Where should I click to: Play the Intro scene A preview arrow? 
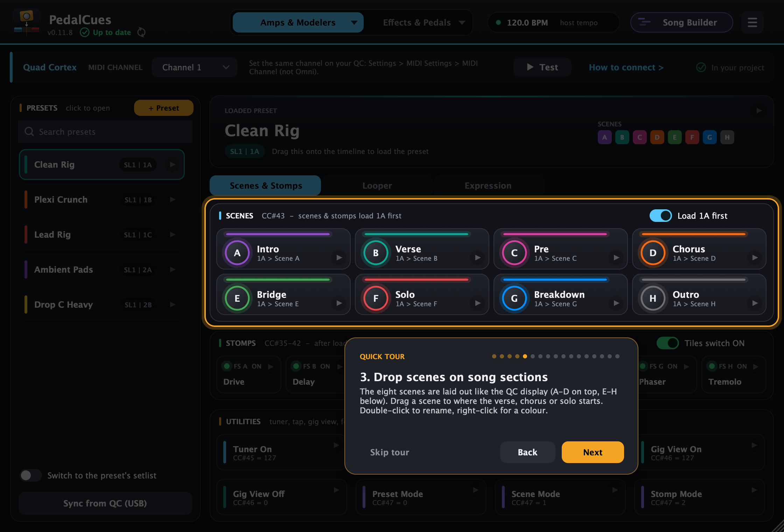[x=339, y=258]
